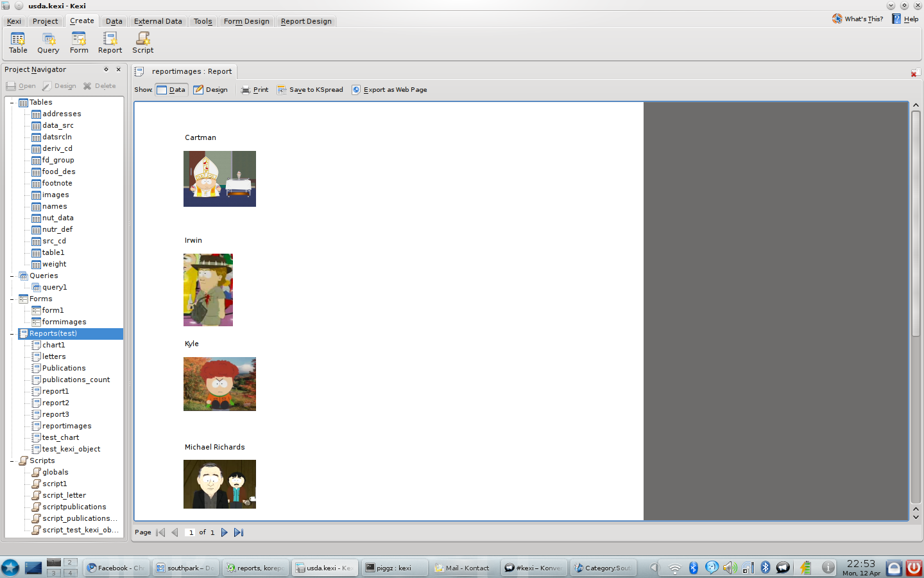Open KDE application launcher in taskbar
The image size is (924, 578).
click(10, 568)
